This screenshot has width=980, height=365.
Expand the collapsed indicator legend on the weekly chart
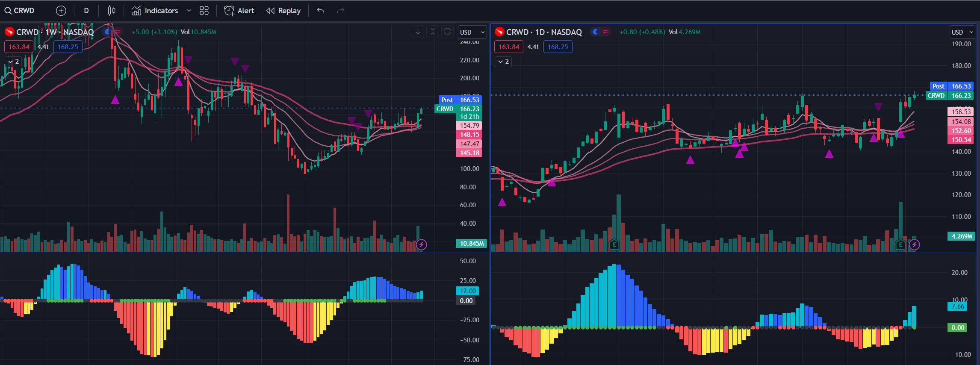[13, 62]
